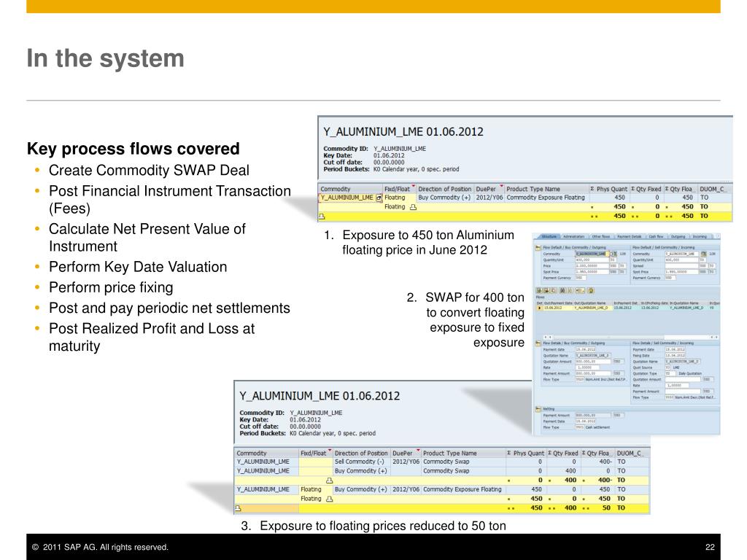Collapse the grand total row in lower exposure table
747x560 pixels.
[x=239, y=508]
